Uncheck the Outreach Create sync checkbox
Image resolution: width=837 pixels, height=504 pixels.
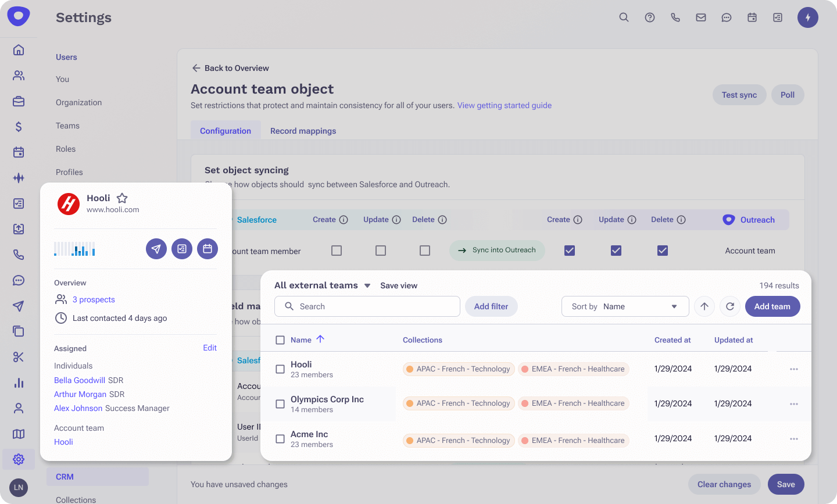click(569, 250)
